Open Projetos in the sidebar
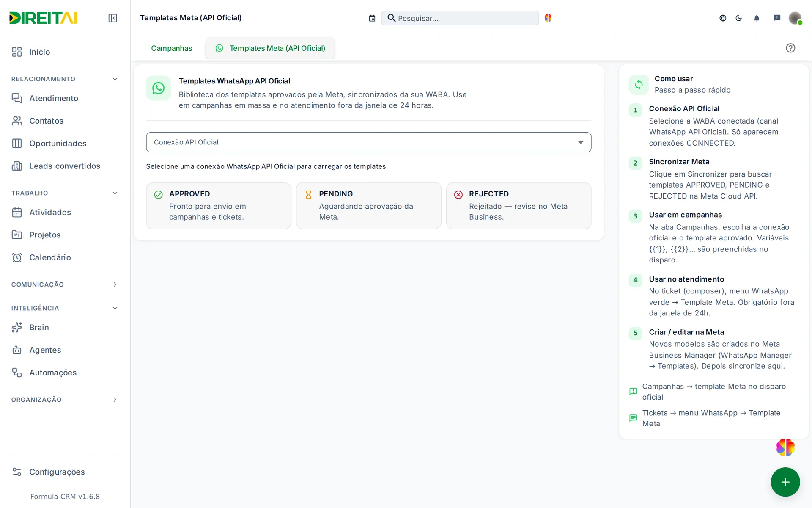The image size is (812, 508). click(x=65, y=235)
